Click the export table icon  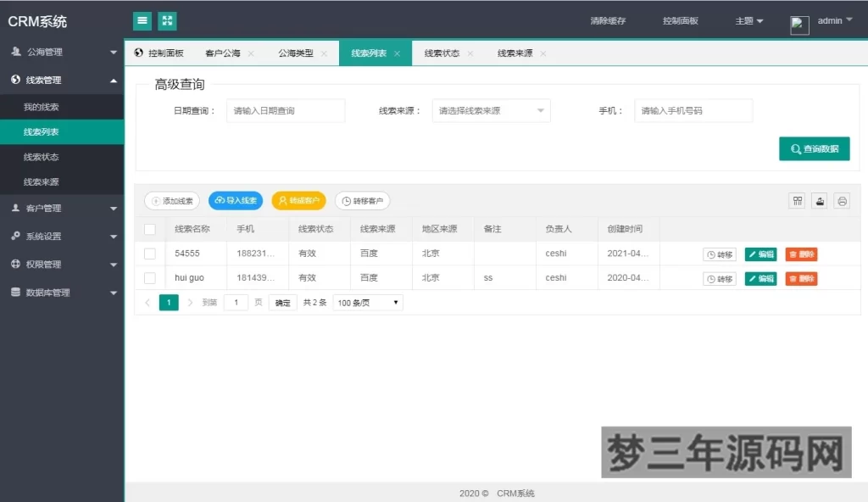(820, 201)
